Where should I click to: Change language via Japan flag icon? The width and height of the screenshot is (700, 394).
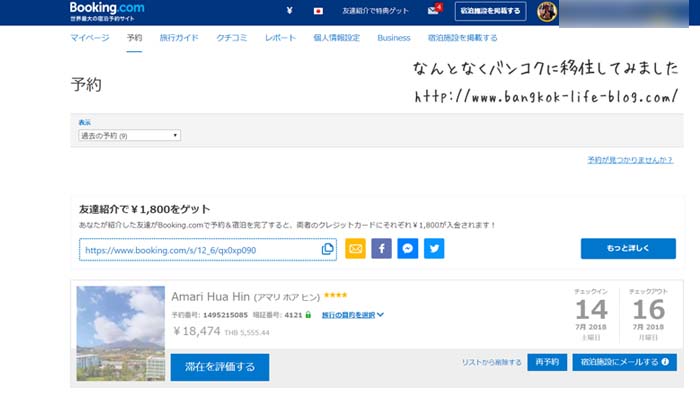point(318,11)
